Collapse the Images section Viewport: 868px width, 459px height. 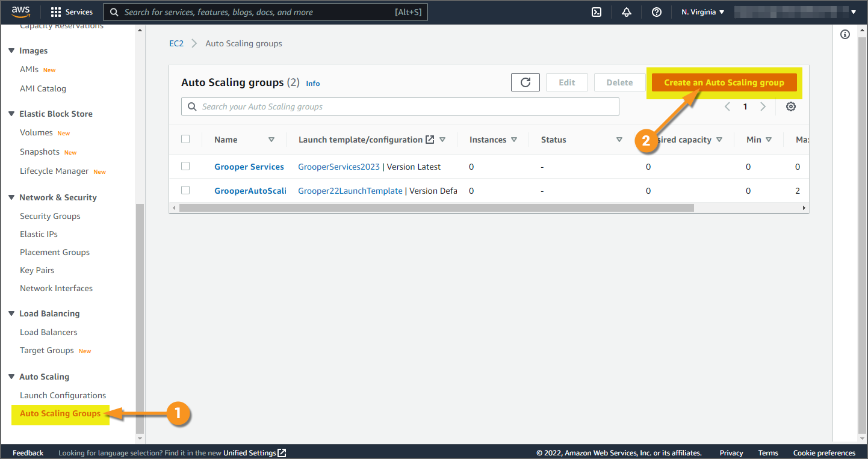click(x=11, y=51)
